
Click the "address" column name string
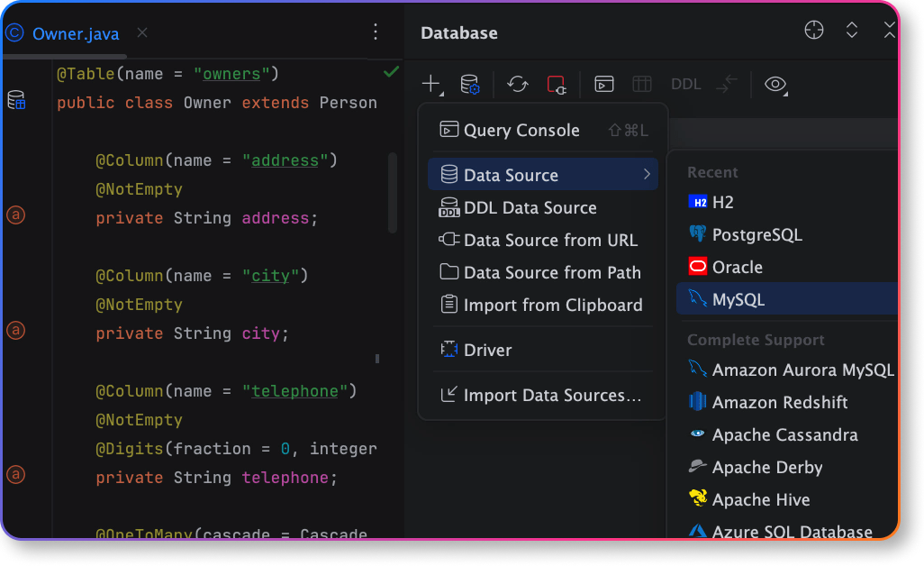[x=285, y=160]
